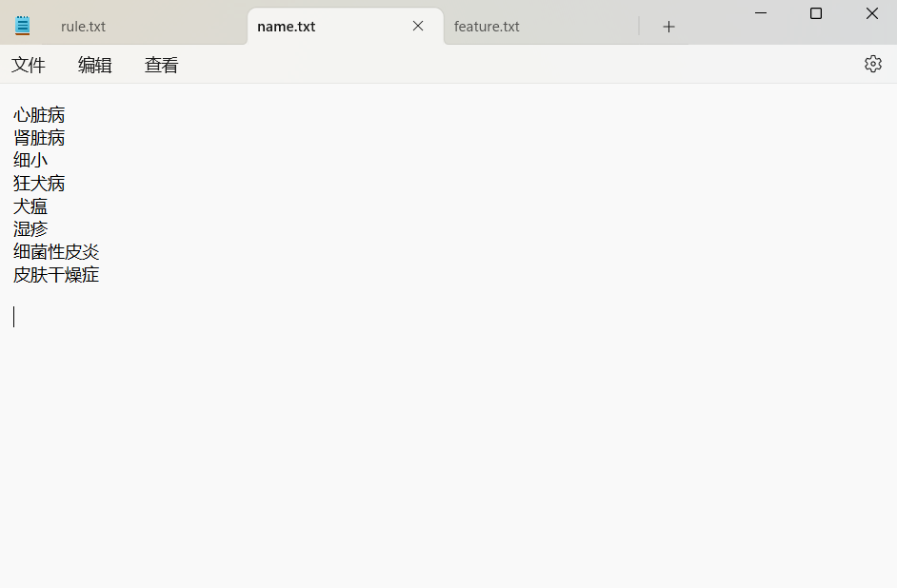897x588 pixels.
Task: Switch to the feature.txt tab
Action: point(487,27)
